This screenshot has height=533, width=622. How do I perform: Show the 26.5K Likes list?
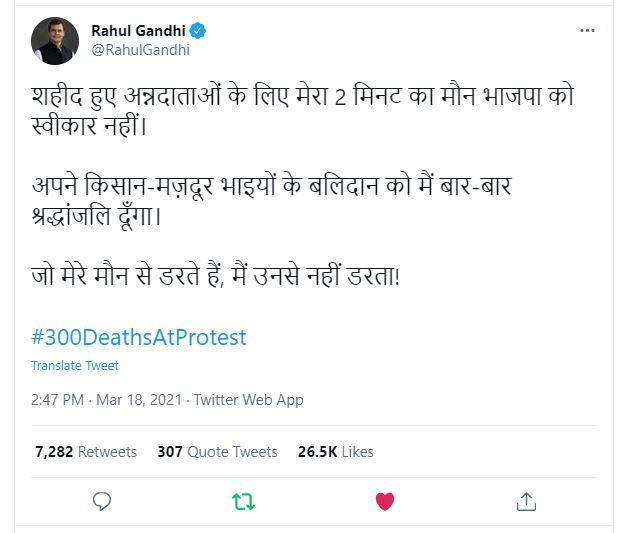click(x=335, y=452)
